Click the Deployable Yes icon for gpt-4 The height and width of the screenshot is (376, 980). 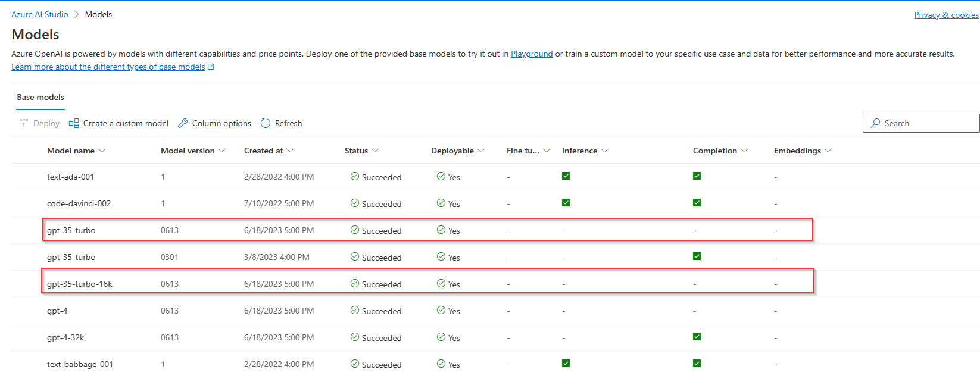tap(441, 310)
